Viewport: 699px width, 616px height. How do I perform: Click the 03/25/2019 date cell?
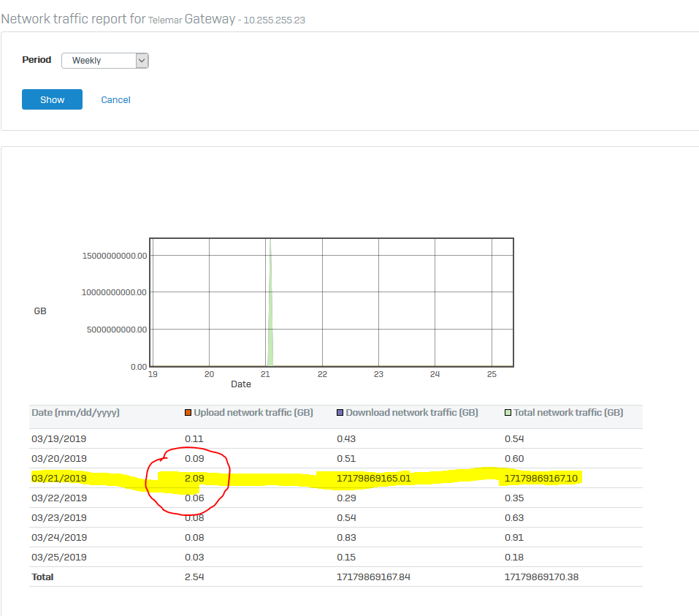(x=59, y=558)
